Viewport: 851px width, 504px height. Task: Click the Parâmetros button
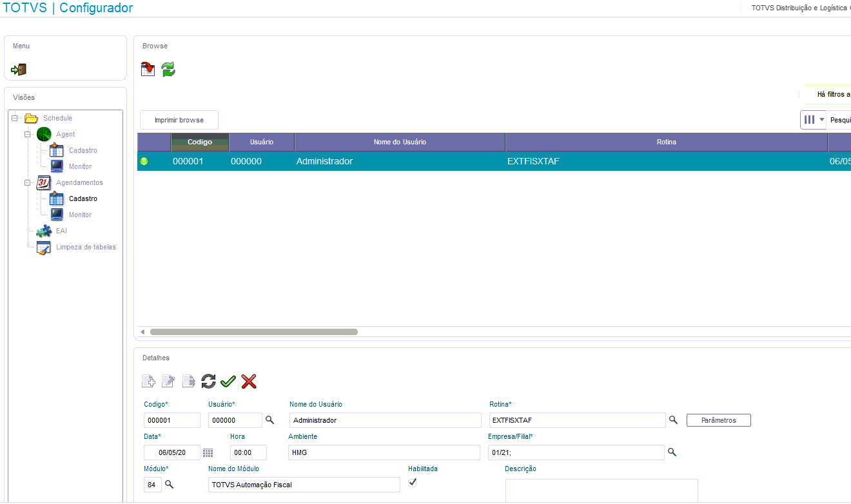(x=719, y=420)
